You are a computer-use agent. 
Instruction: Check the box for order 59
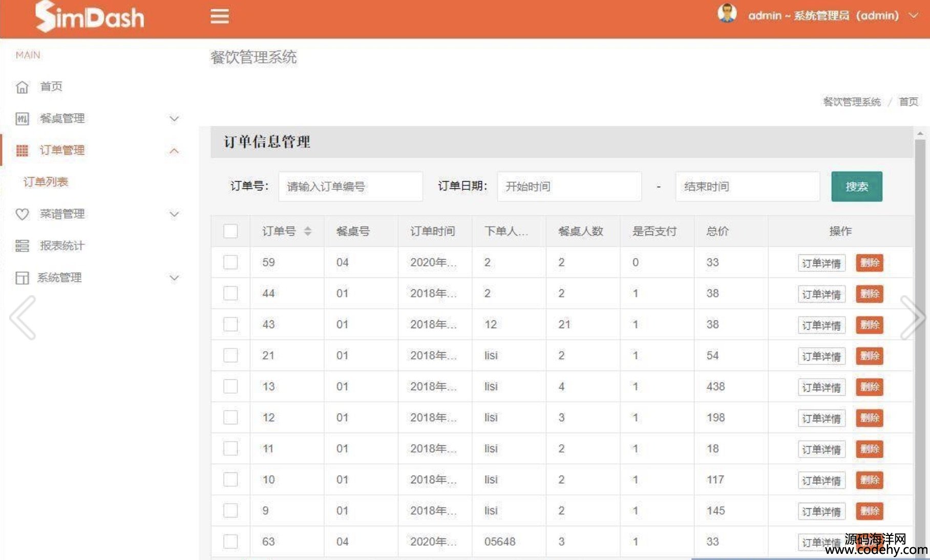point(230,263)
